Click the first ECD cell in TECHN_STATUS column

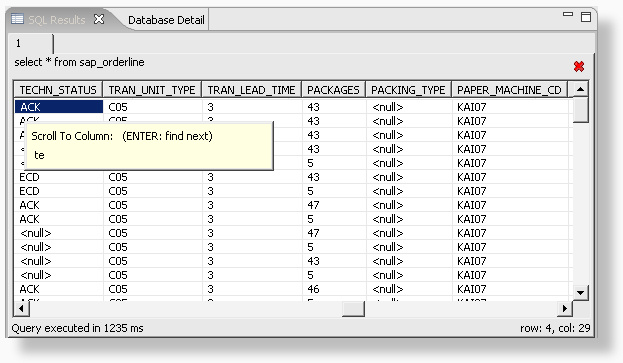tap(59, 177)
